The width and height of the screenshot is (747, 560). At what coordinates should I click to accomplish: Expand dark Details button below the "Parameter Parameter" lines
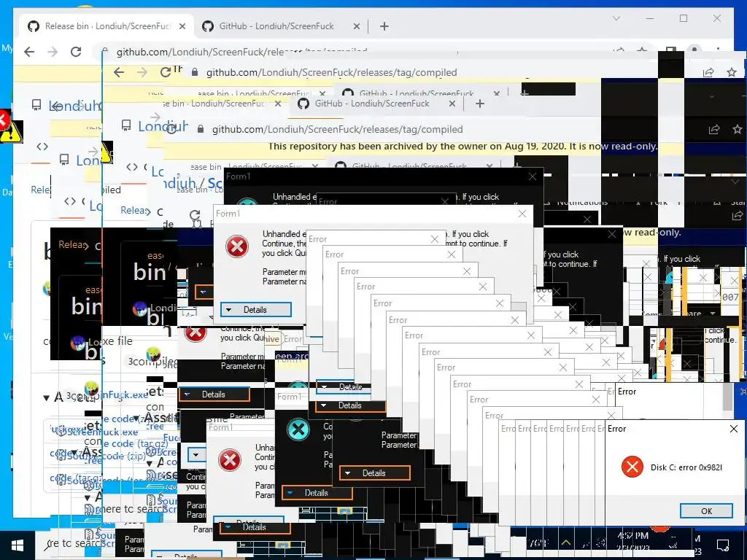[x=374, y=472]
